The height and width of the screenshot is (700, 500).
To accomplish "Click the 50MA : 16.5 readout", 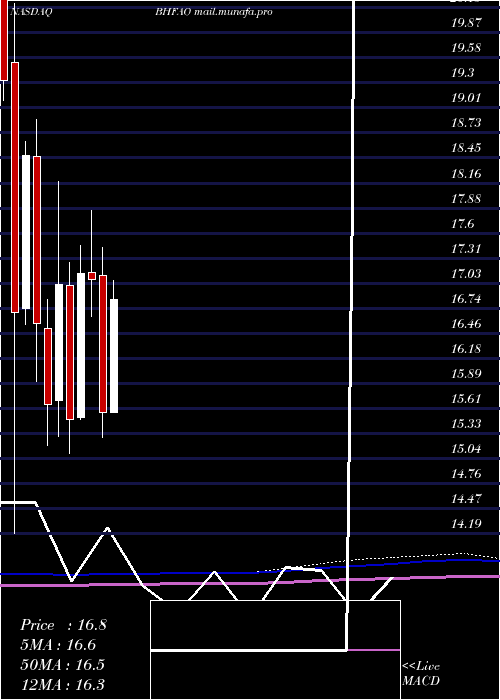I will point(62,665).
